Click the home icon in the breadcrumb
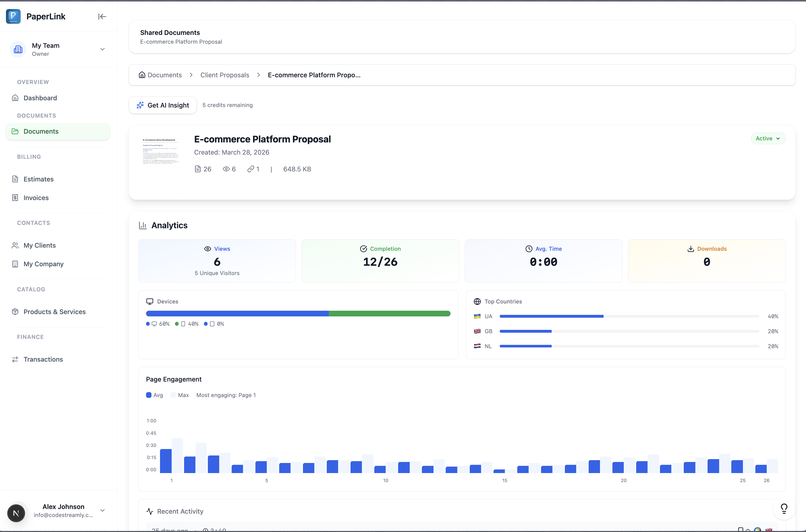Image resolution: width=806 pixels, height=532 pixels. coord(142,75)
